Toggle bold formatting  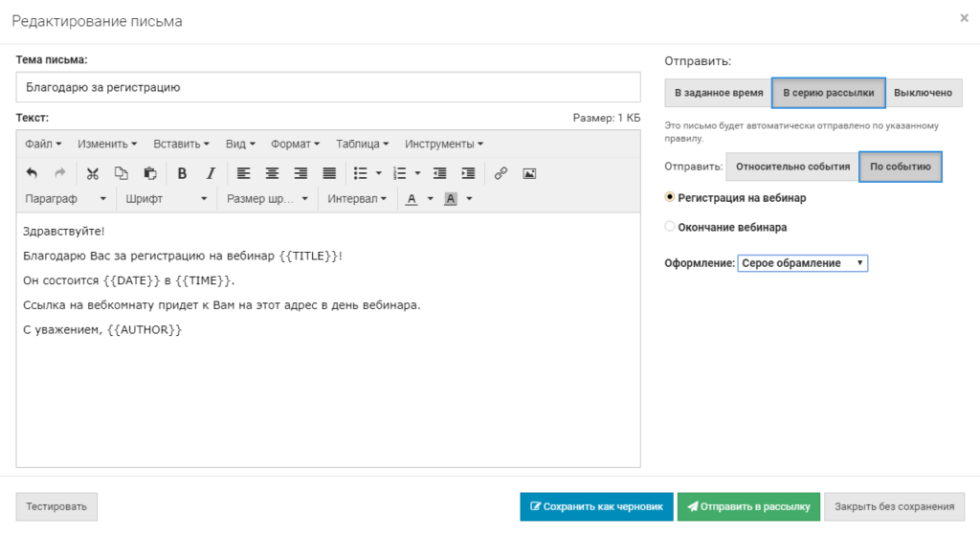[x=182, y=173]
